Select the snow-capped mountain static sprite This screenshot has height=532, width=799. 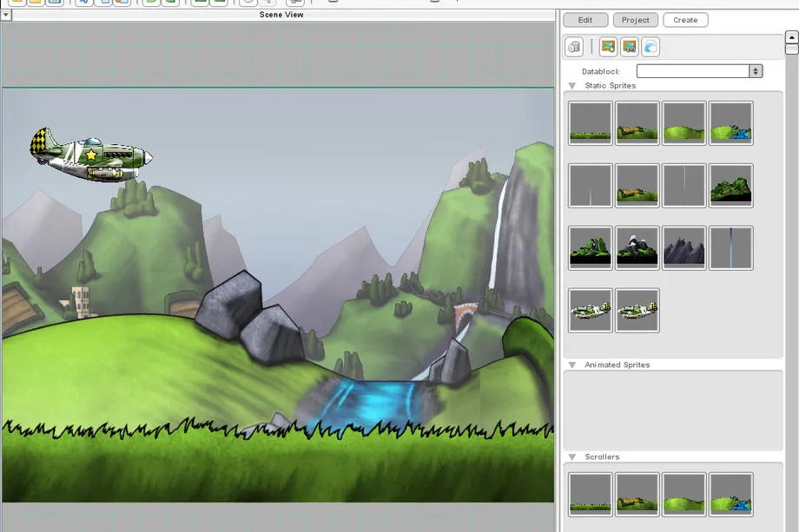click(x=637, y=248)
